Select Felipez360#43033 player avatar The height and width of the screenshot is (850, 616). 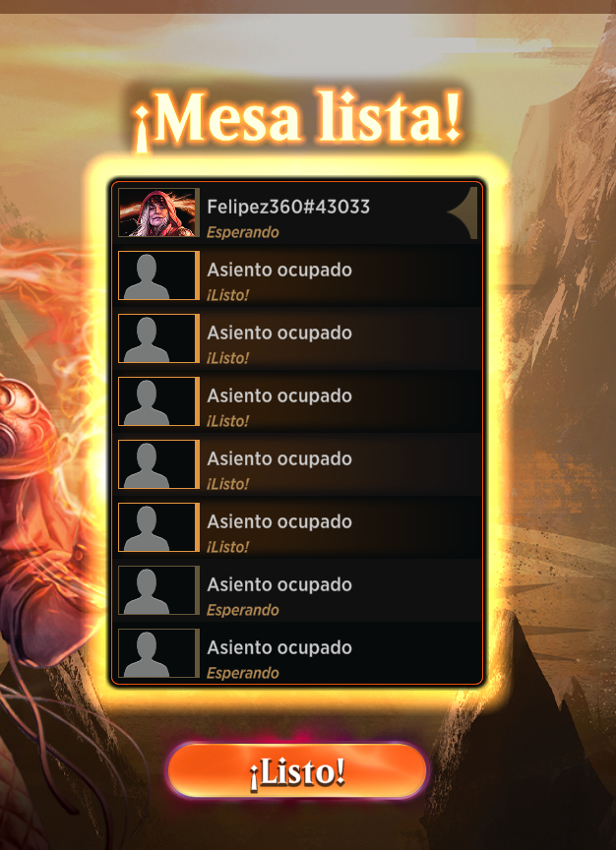(158, 212)
